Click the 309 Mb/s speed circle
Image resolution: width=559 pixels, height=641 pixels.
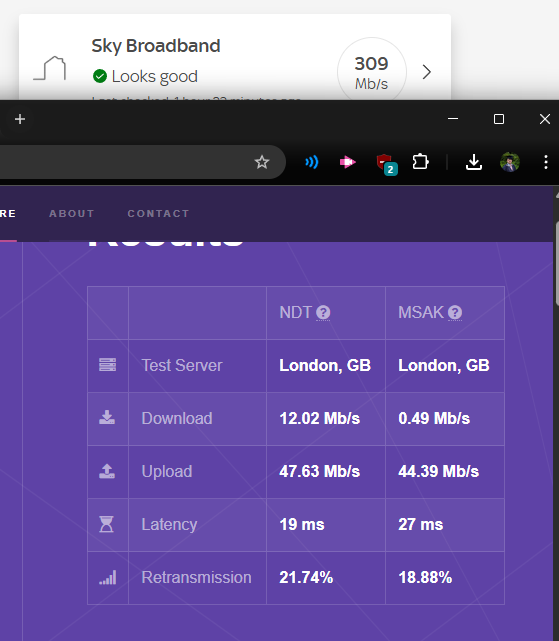(x=371, y=69)
